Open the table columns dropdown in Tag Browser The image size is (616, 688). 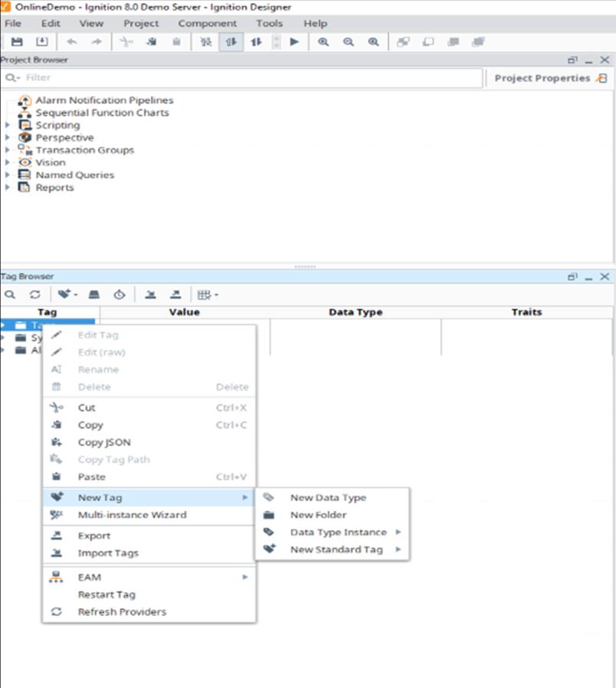[208, 294]
